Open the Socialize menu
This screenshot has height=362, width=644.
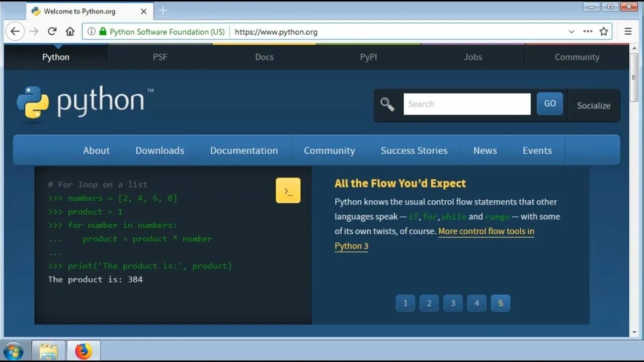594,106
